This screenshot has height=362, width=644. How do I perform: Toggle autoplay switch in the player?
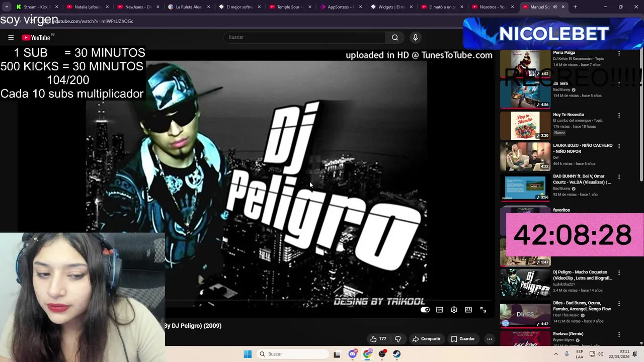(425, 310)
